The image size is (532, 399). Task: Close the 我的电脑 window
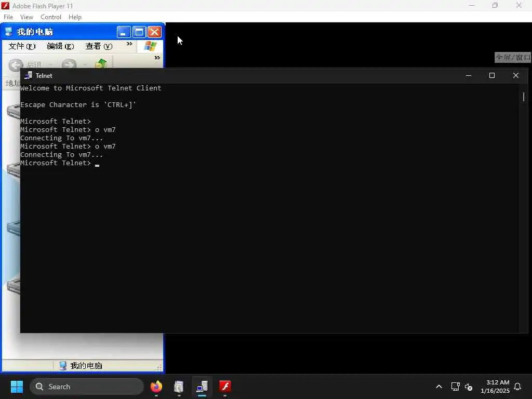pyautogui.click(x=154, y=32)
